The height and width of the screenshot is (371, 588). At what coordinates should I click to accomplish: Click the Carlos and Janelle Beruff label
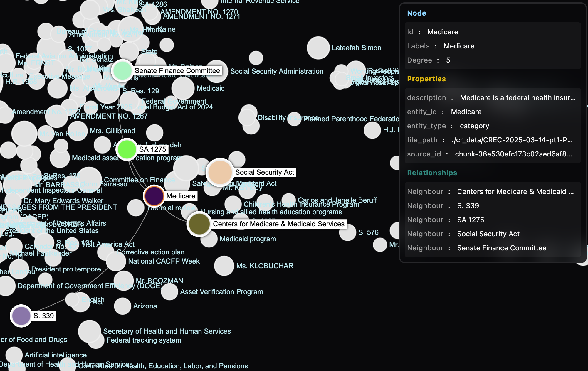337,200
